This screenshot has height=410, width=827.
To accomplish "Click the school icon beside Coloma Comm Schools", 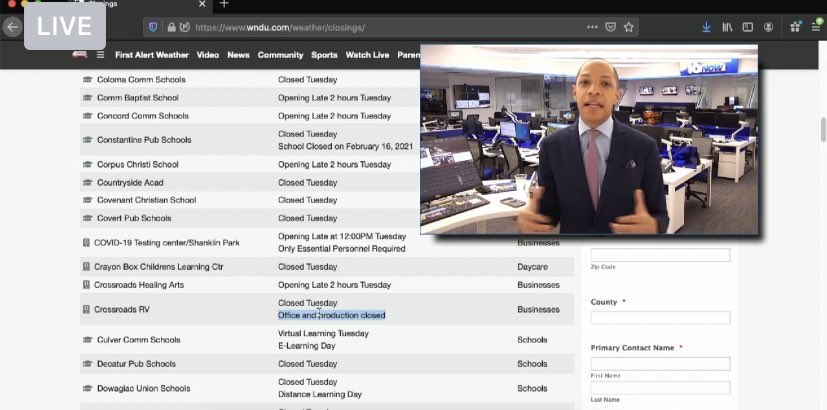I will pos(88,80).
